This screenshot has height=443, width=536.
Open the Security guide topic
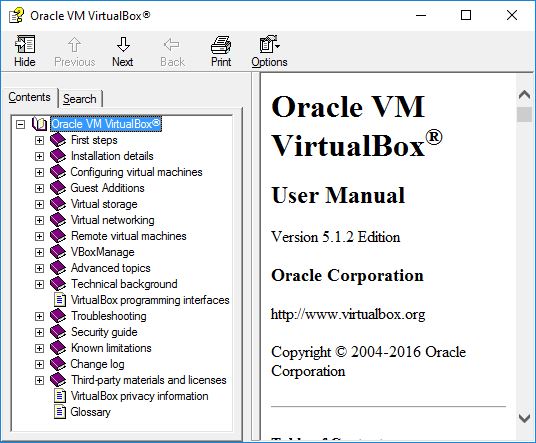click(x=104, y=332)
